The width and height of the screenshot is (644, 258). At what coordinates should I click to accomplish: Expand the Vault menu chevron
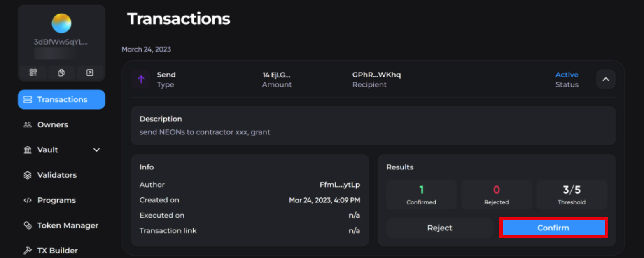pyautogui.click(x=97, y=150)
